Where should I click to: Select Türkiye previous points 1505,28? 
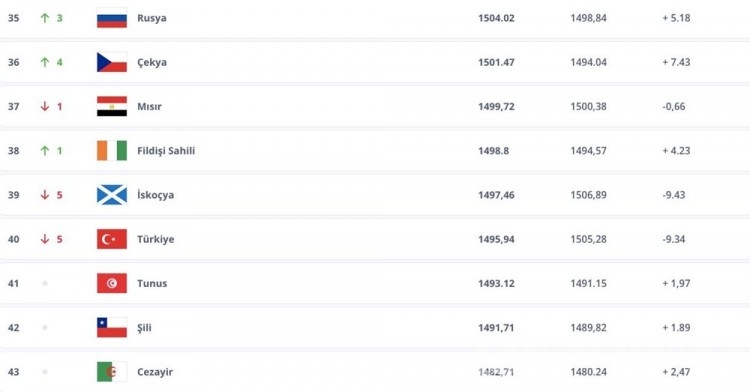point(588,239)
